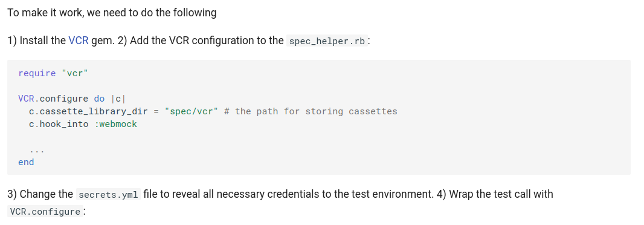Viewport: 644px width, 225px height.
Task: Click the end keyword in the code
Action: pyautogui.click(x=26, y=162)
